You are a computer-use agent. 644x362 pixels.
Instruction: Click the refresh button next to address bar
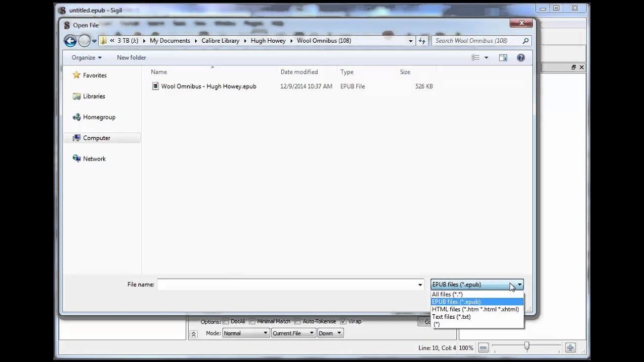(422, 41)
